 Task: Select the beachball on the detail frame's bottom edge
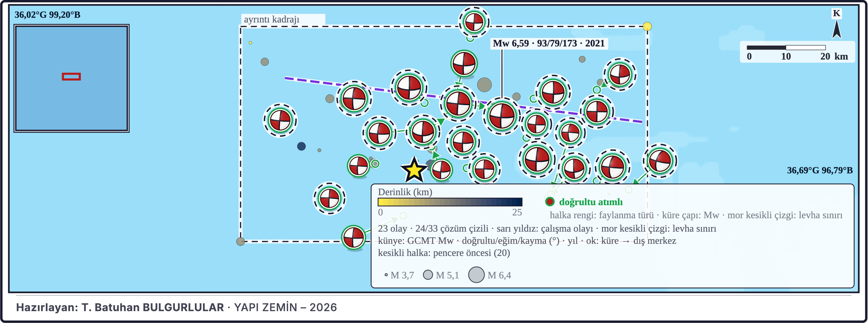coord(354,238)
